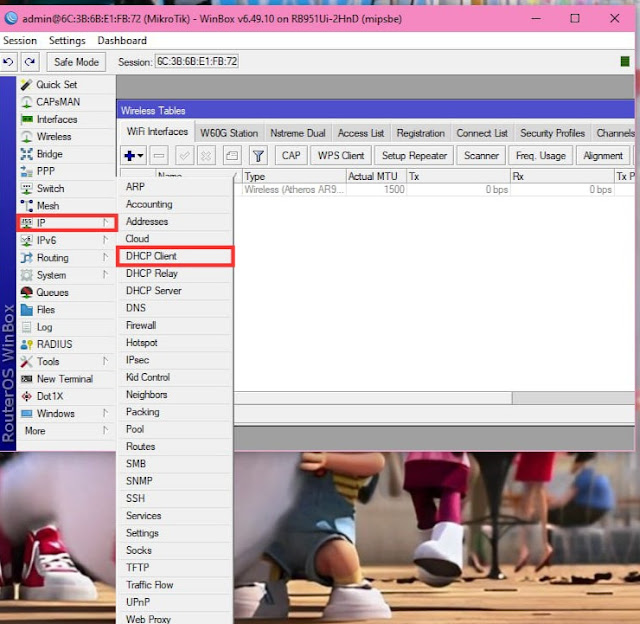Click the WPS Client button
The image size is (640, 624).
pos(341,156)
